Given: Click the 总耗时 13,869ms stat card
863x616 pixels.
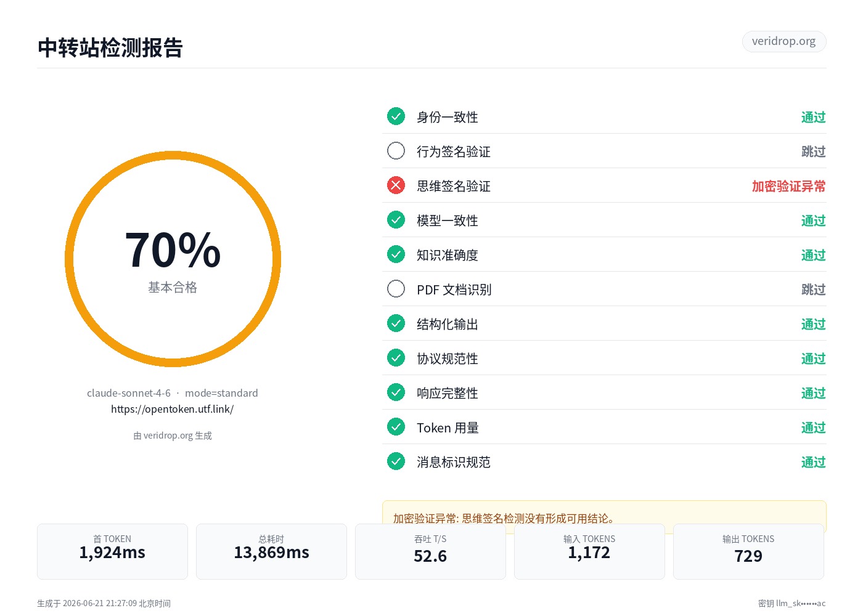Looking at the screenshot, I should click(271, 551).
